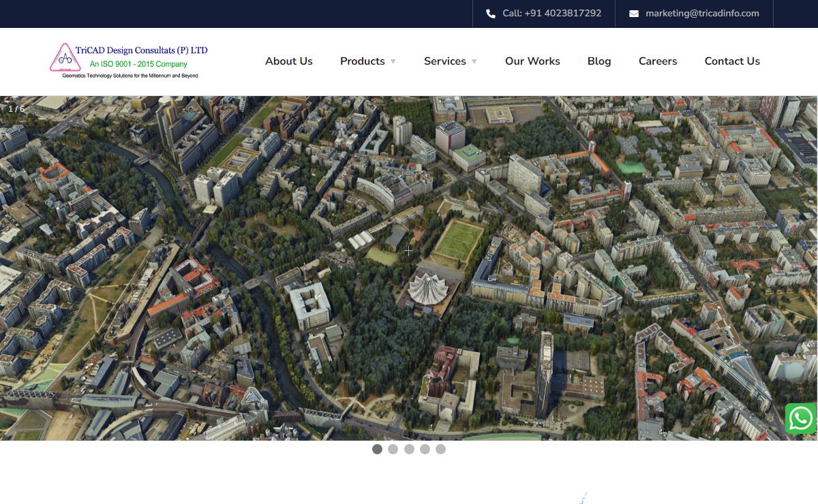Viewport: 818px width, 504px height.
Task: Expand the Products dropdown arrow
Action: (x=393, y=62)
